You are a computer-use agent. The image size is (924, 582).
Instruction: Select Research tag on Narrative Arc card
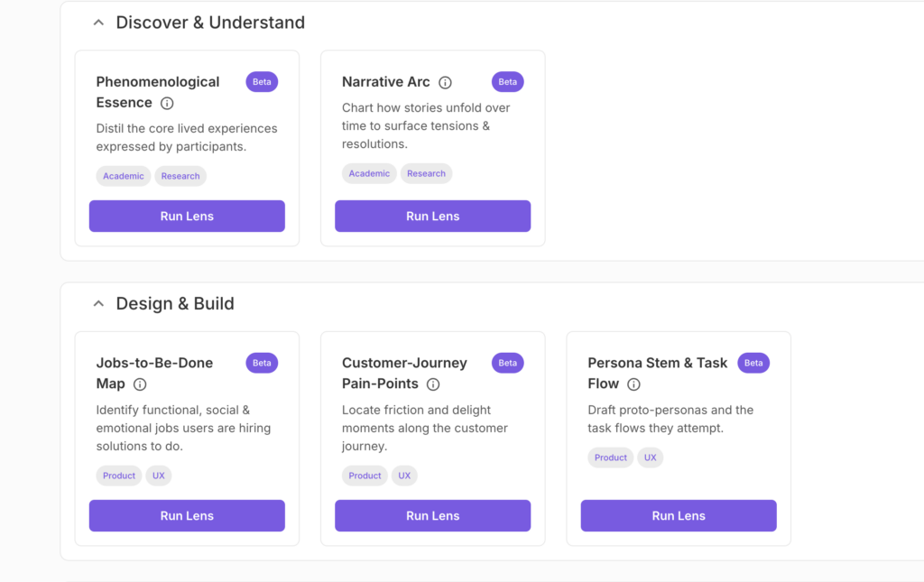click(x=426, y=173)
